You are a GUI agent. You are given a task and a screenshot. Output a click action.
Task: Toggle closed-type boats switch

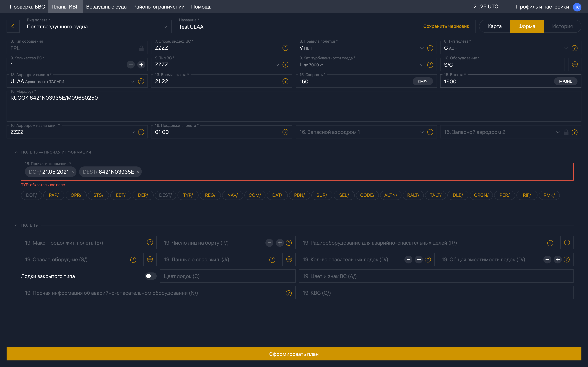[150, 276]
